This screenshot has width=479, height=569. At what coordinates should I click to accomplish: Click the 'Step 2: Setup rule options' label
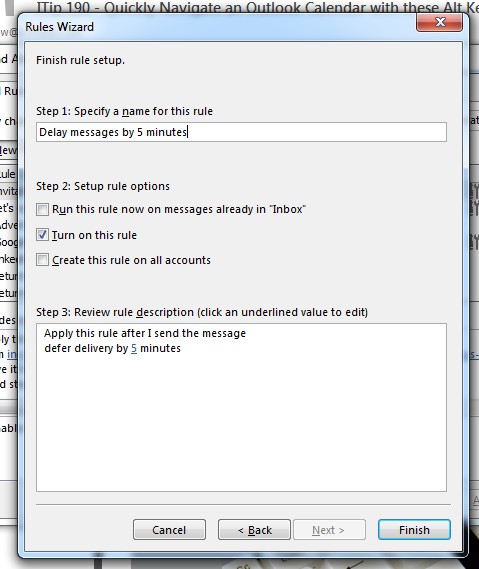point(103,186)
